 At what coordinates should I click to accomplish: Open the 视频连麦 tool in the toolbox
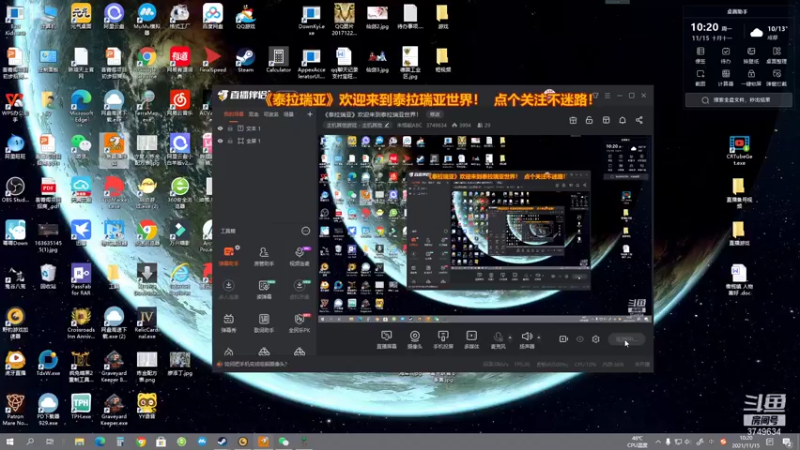point(299,256)
